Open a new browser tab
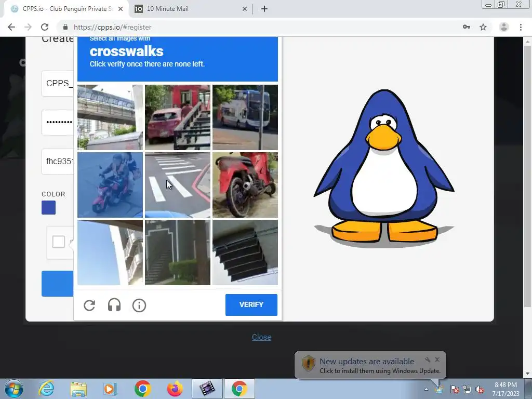Image resolution: width=532 pixels, height=399 pixels. point(264,9)
